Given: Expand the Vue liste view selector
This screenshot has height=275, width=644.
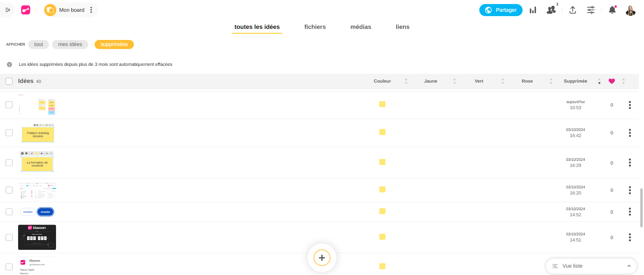Looking at the screenshot, I should pos(591,266).
